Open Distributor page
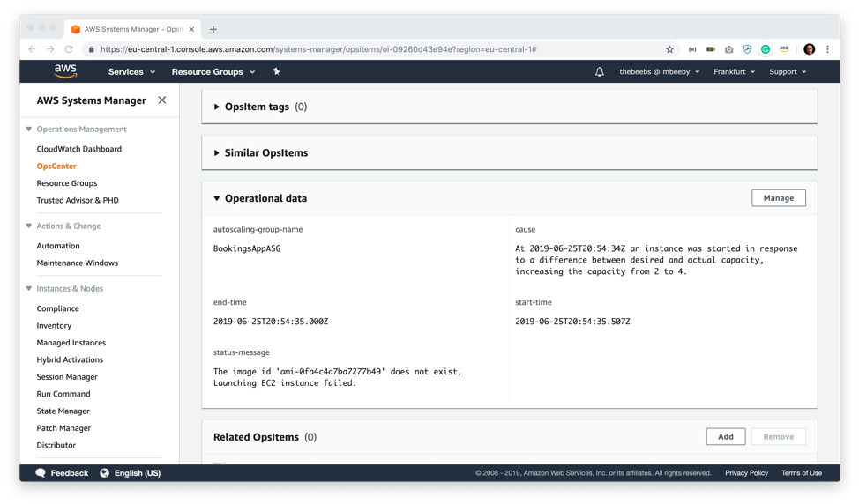 [x=56, y=445]
